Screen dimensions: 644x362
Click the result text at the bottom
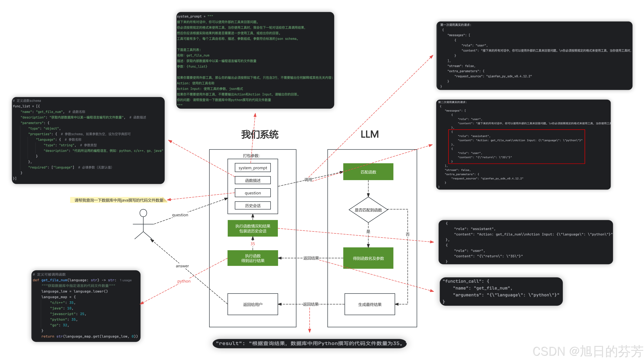[x=310, y=343]
